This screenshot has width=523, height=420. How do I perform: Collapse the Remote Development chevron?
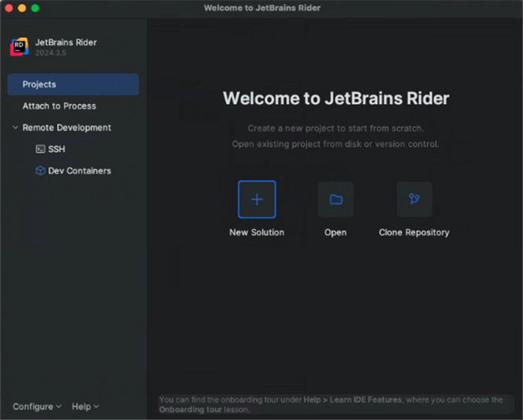15,128
